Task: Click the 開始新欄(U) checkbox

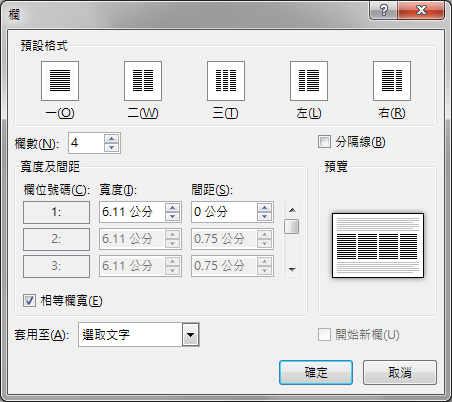Action: [x=324, y=335]
